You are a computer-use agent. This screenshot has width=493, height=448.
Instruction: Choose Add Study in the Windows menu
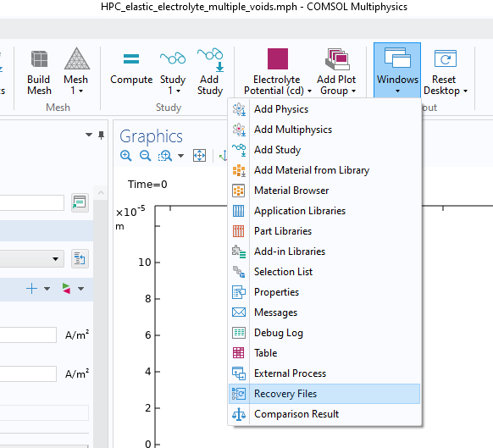[x=324, y=150]
